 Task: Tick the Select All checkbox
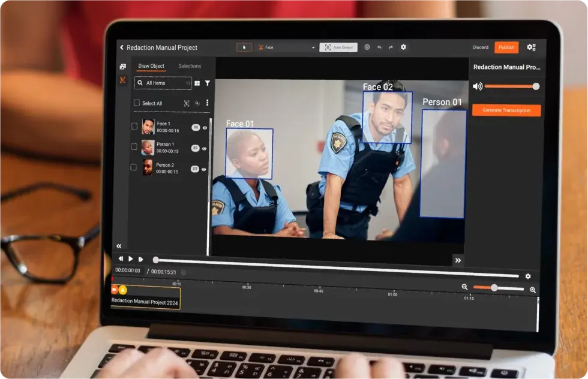point(137,103)
